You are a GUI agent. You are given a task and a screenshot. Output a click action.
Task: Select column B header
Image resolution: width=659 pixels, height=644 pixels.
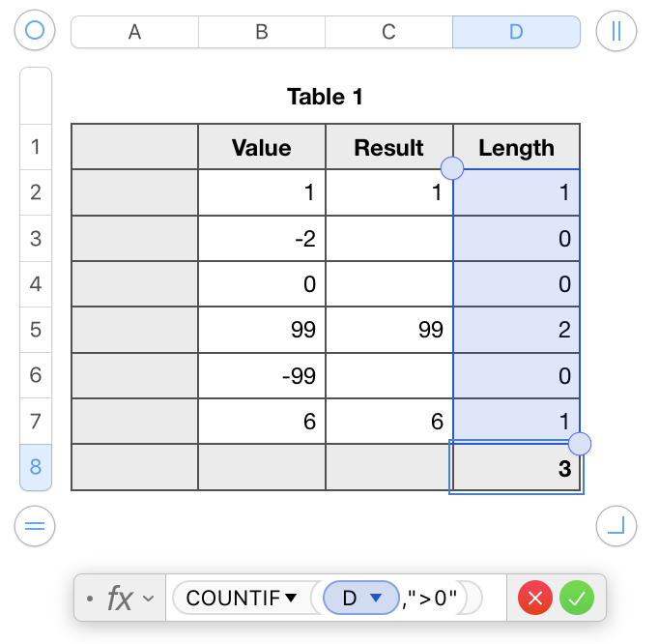coord(261,32)
